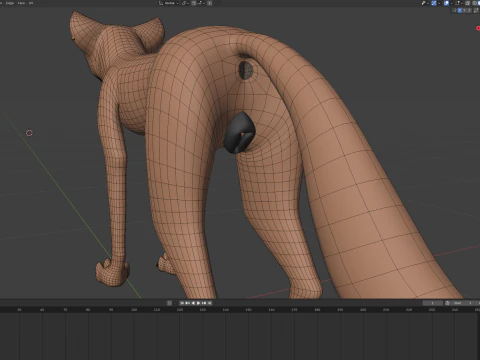Expand the gizmo options dropdown arrow

click(439, 3)
